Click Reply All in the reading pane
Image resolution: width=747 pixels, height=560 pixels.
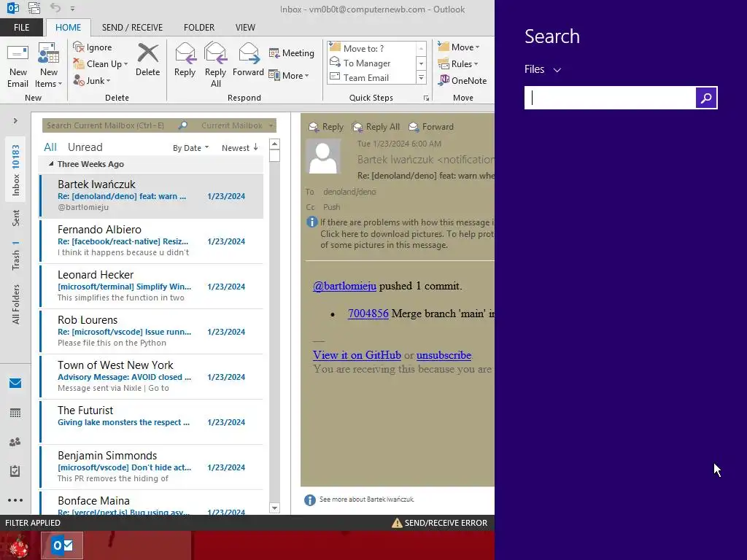click(x=376, y=127)
